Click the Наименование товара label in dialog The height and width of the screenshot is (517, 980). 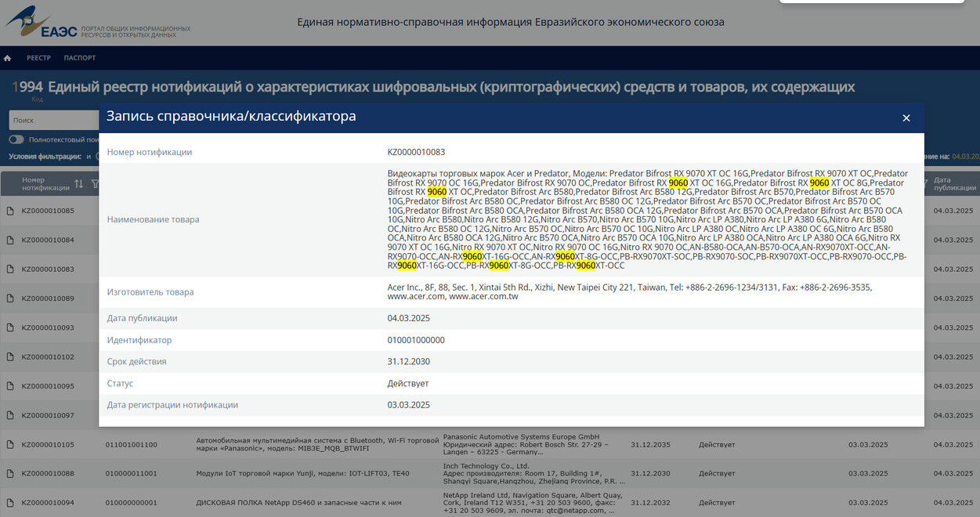click(x=153, y=219)
